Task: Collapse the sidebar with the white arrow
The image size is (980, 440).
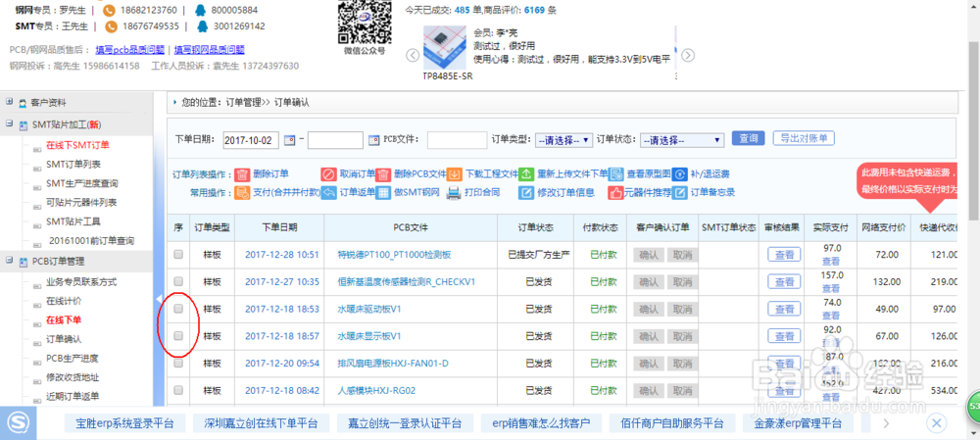Action: 158,299
